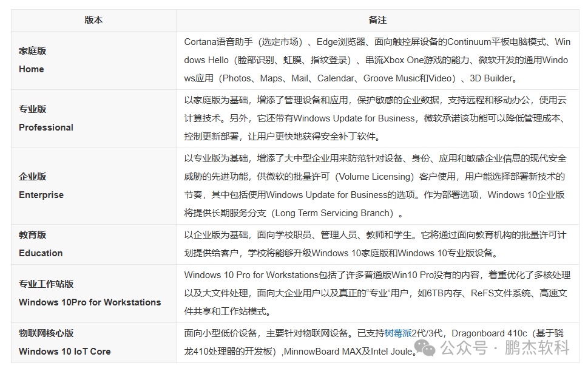
Task: Click the description starting 面向小型低价设备
Action: (377, 342)
